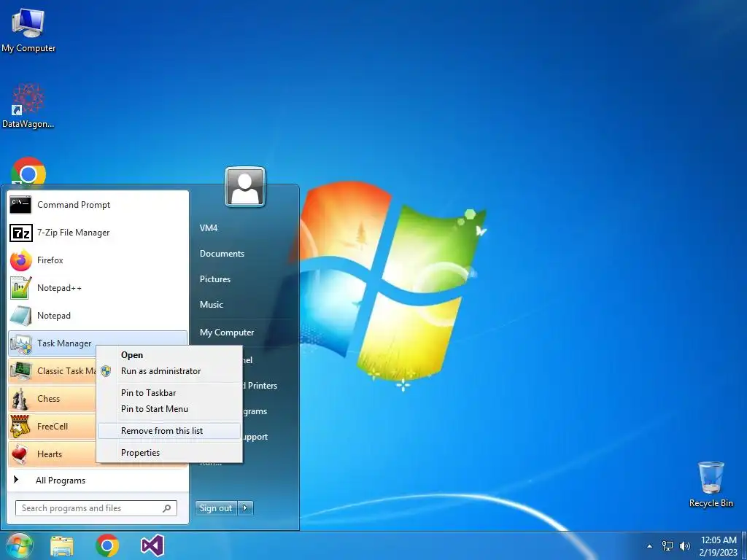The height and width of the screenshot is (560, 747).
Task: Launch the Notepad++ icon
Action: point(20,288)
